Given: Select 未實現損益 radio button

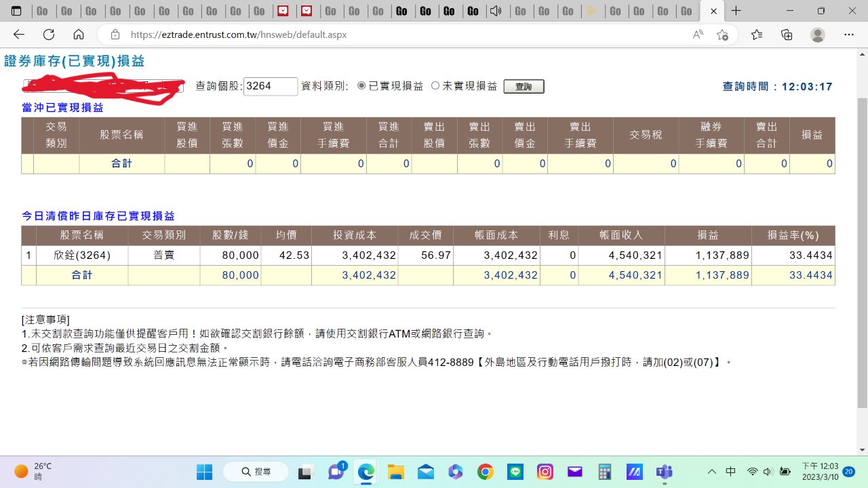Looking at the screenshot, I should 435,86.
